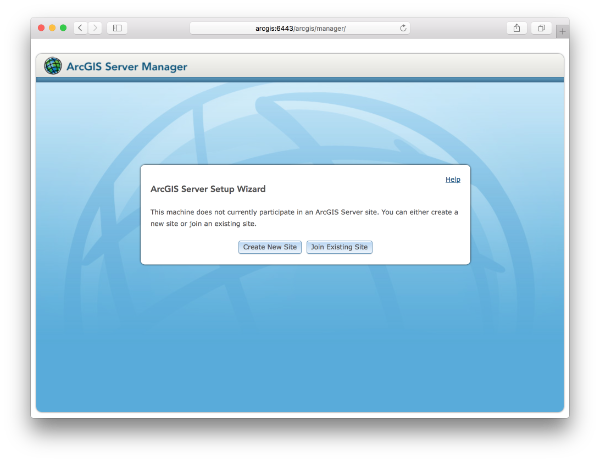Show all tabs overview icon

(x=541, y=28)
